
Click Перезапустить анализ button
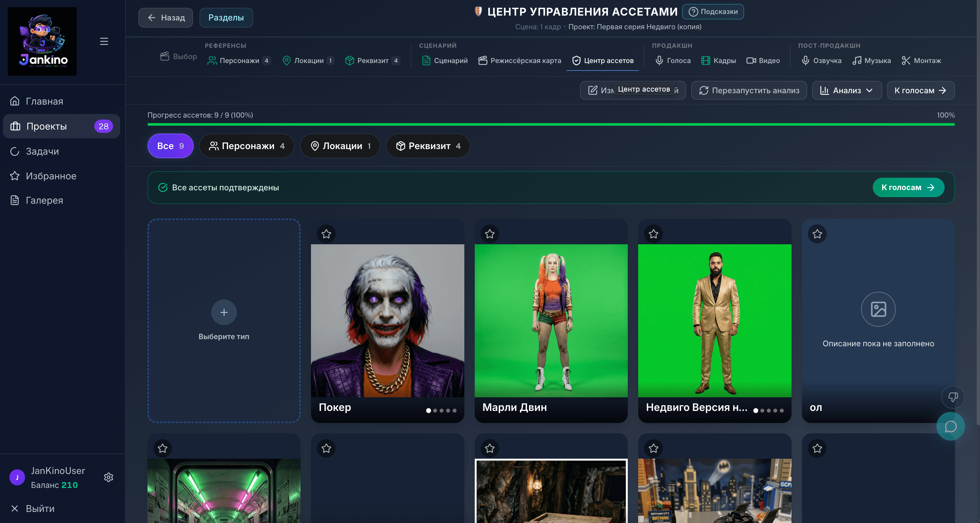click(x=749, y=90)
